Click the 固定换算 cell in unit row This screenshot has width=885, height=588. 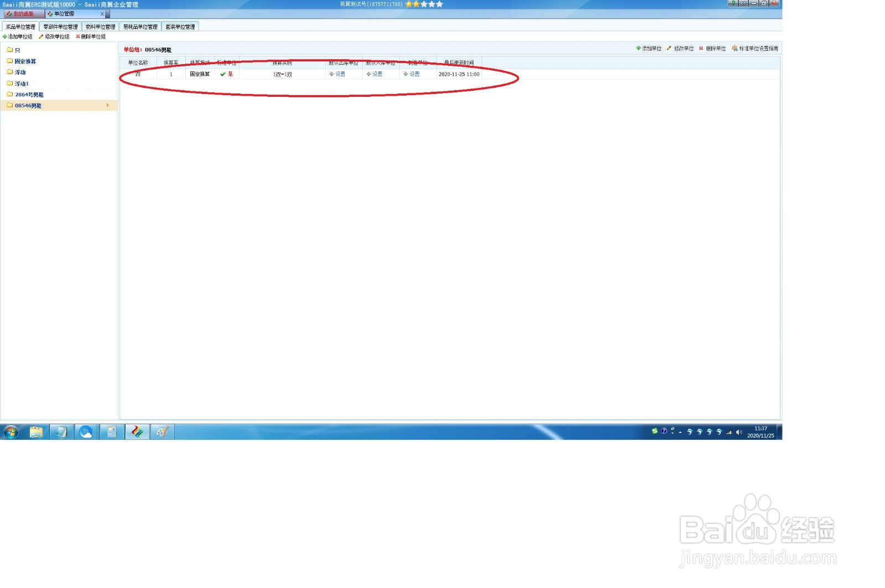point(200,74)
